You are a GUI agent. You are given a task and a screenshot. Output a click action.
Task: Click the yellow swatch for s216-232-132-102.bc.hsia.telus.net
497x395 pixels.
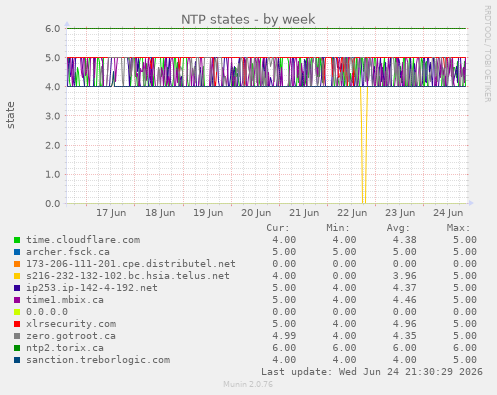[17, 276]
